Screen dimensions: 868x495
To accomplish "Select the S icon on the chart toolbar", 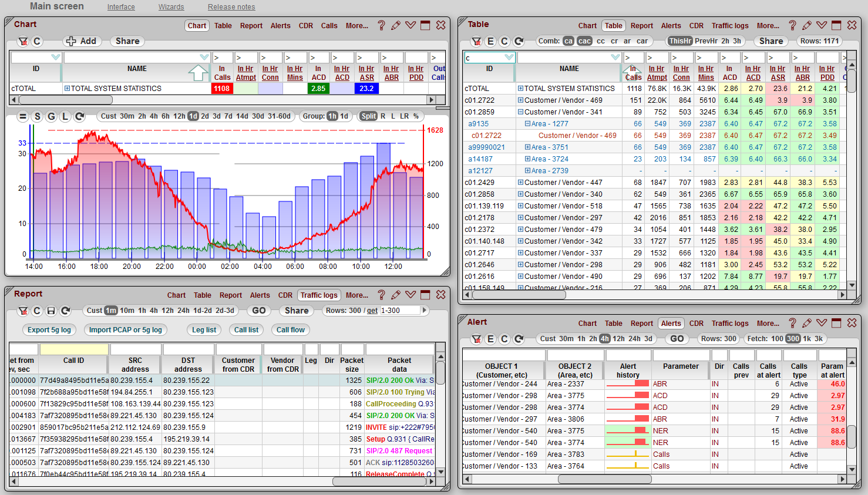I will 36,117.
